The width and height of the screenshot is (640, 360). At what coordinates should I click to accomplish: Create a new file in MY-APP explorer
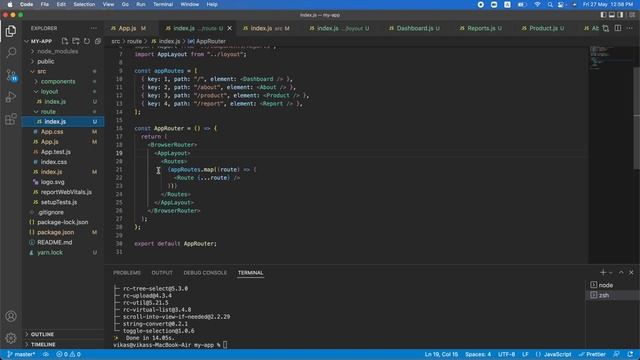65,41
